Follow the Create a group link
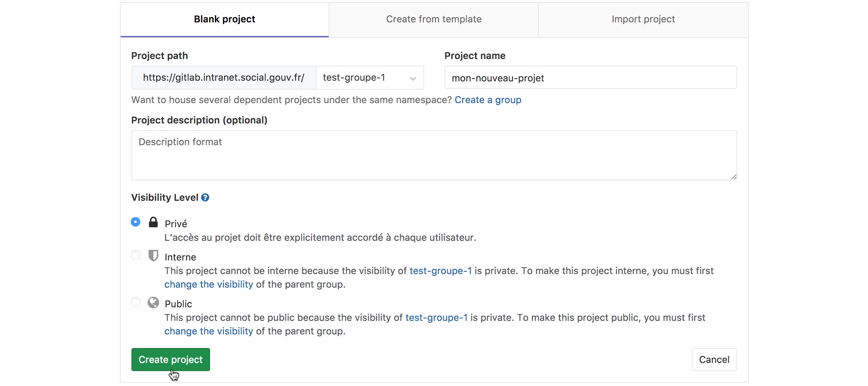The width and height of the screenshot is (868, 386). click(x=488, y=100)
